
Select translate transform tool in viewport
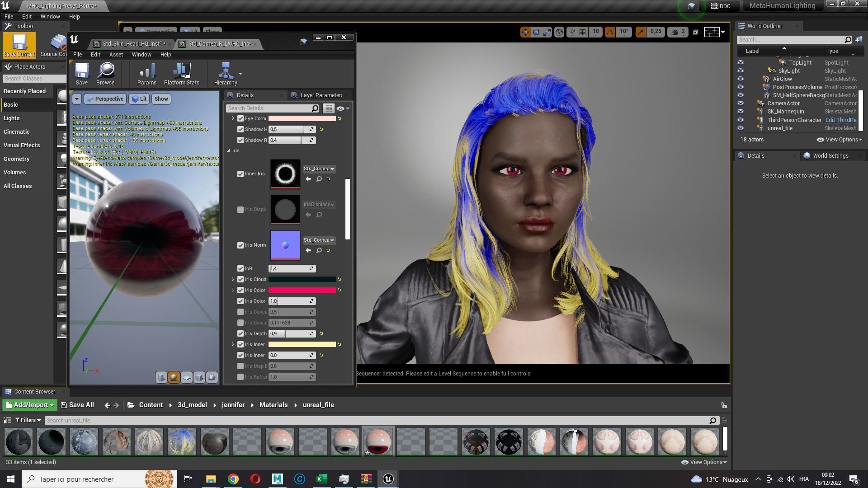pos(525,32)
